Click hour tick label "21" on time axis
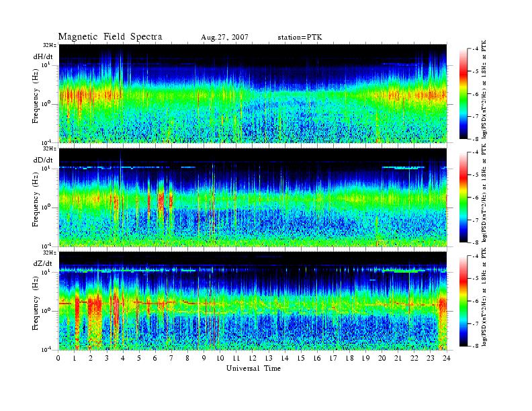 (x=398, y=358)
